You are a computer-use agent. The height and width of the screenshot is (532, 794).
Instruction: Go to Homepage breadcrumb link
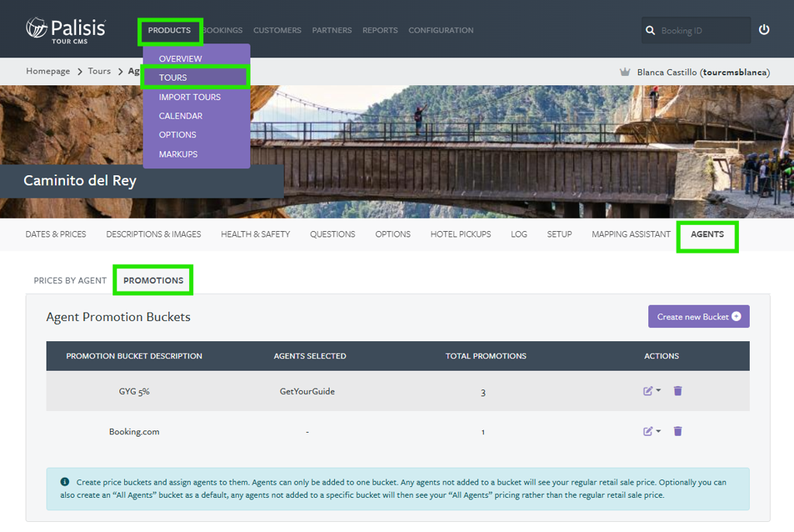coord(48,71)
